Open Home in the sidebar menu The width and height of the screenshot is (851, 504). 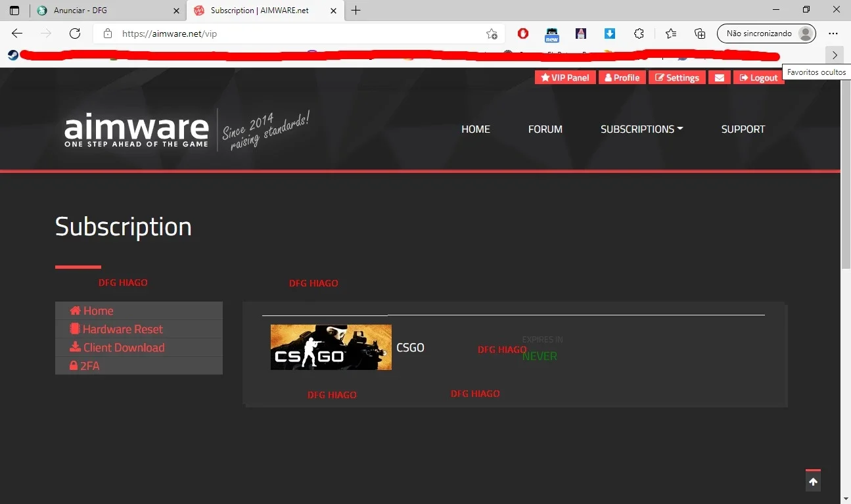tap(139, 311)
